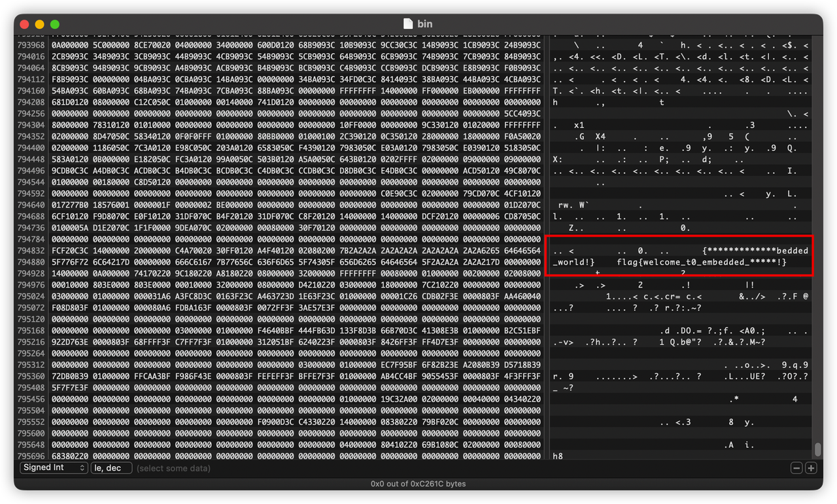The height and width of the screenshot is (504, 837).
Task: Click the '(select some data)' inspector value
Action: pos(173,468)
